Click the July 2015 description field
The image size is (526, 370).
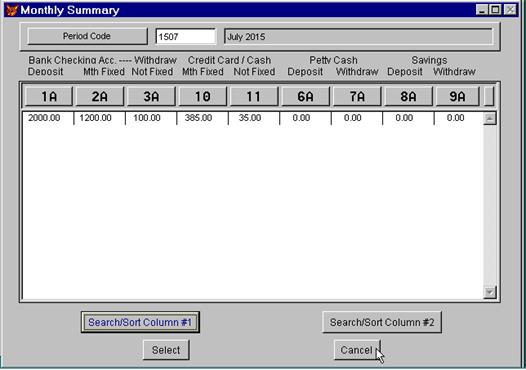click(x=358, y=36)
